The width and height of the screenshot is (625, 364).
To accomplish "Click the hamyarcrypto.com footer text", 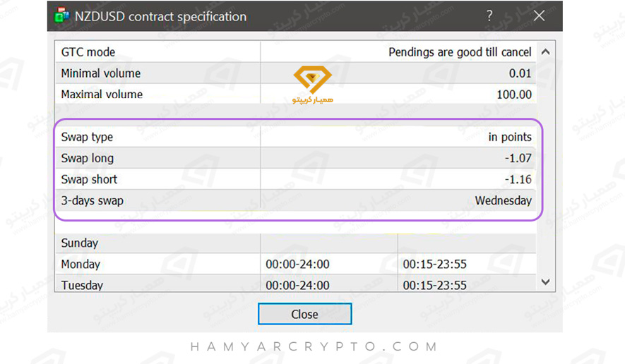I will (314, 347).
